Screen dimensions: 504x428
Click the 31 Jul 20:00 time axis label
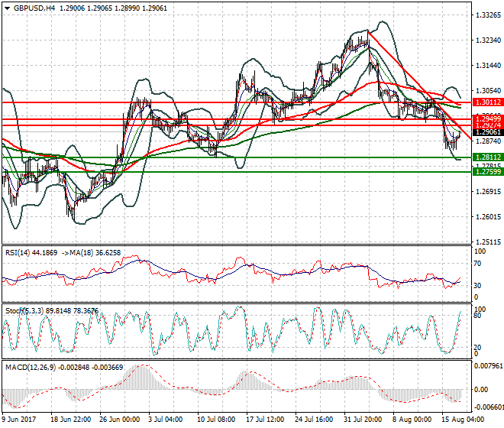click(x=363, y=420)
